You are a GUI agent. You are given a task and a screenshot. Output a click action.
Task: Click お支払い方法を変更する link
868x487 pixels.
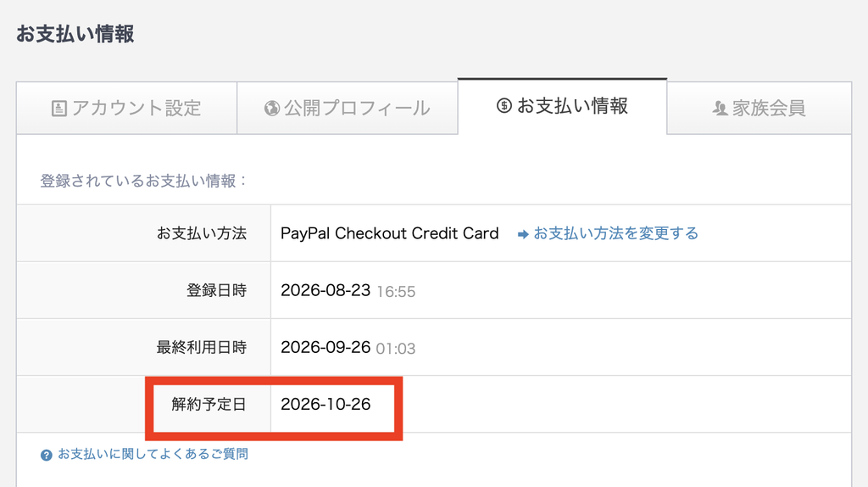click(615, 234)
